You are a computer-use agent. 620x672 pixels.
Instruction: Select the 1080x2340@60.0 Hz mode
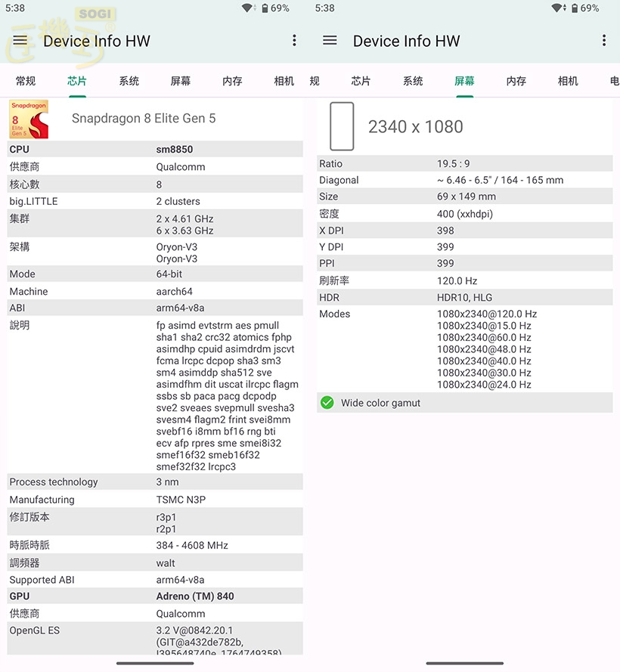tap(484, 337)
